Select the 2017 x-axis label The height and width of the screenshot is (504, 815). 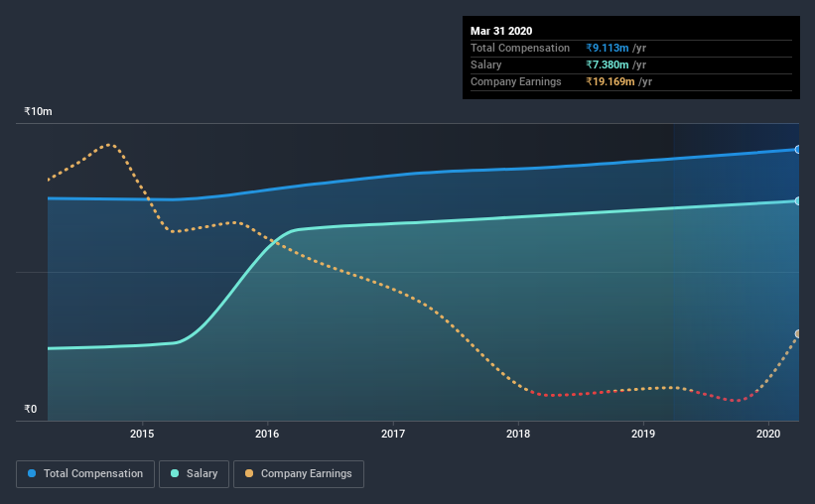(393, 434)
